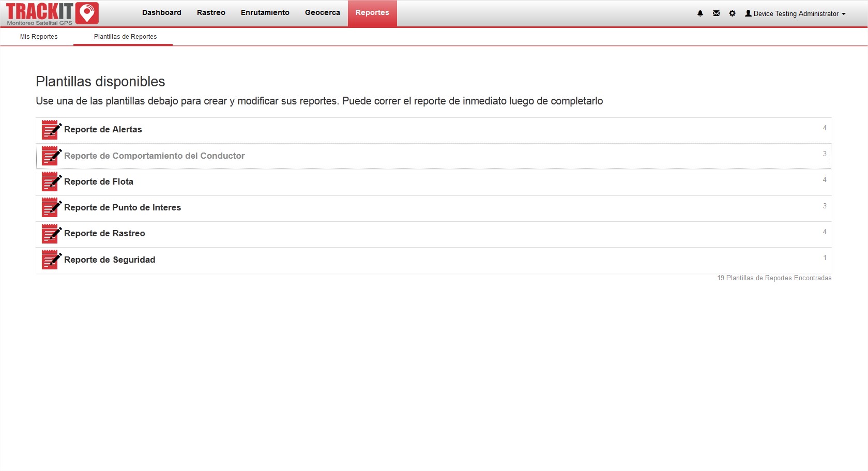The image size is (868, 471).
Task: Select the Plantillas de Reportes tab
Action: click(125, 37)
